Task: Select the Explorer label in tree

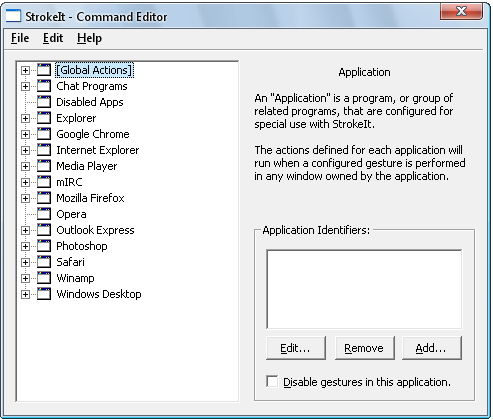Action: (x=76, y=118)
